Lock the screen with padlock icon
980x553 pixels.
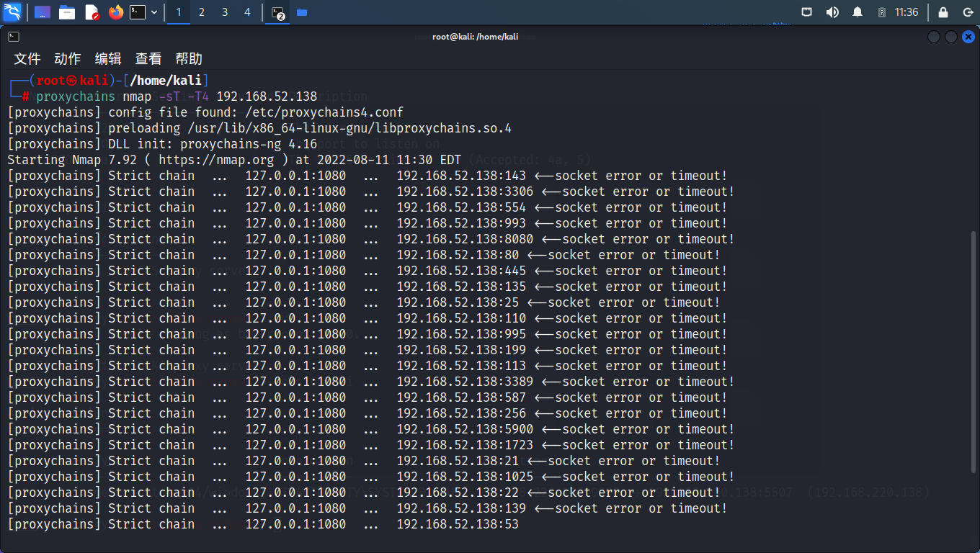pos(943,12)
